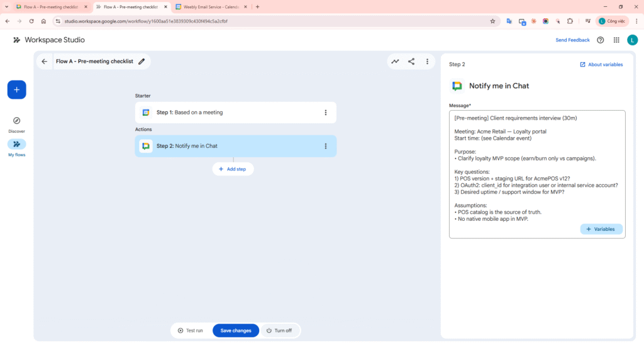Click the help question mark icon

[x=601, y=40]
